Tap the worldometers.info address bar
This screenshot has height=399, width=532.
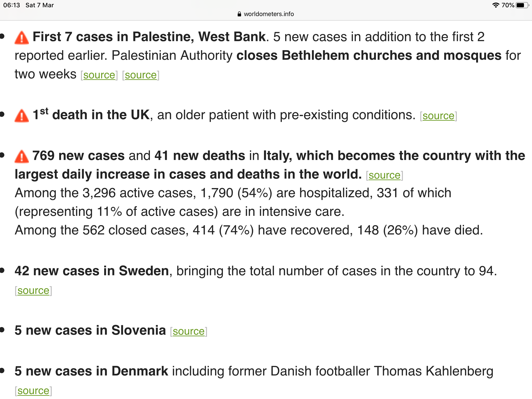269,14
